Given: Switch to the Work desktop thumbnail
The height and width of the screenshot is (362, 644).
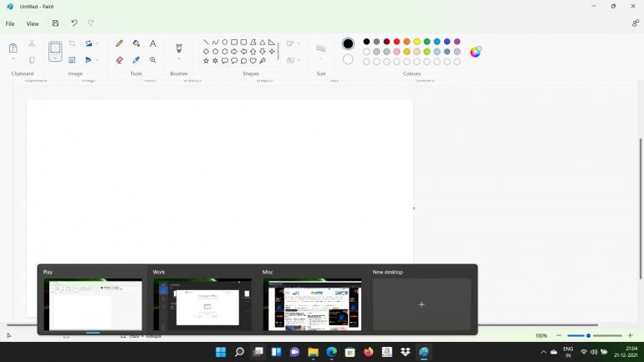Looking at the screenshot, I should (x=202, y=304).
